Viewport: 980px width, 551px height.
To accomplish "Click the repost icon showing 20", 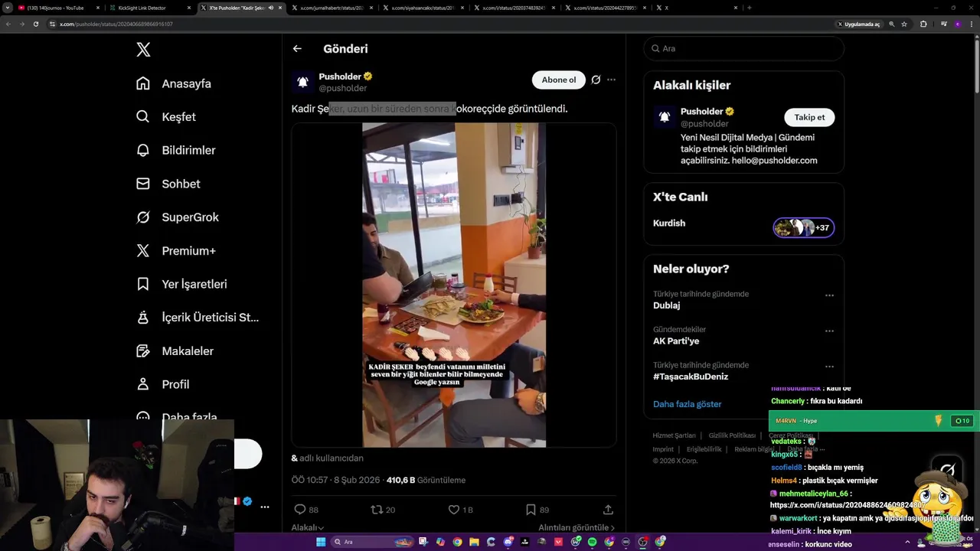I will coord(377,510).
